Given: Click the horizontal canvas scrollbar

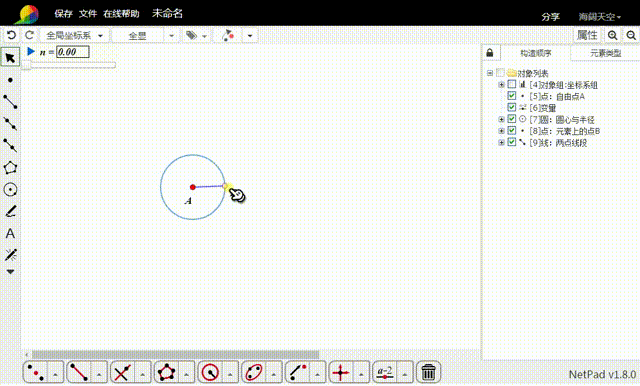Looking at the screenshot, I should click(176, 355).
